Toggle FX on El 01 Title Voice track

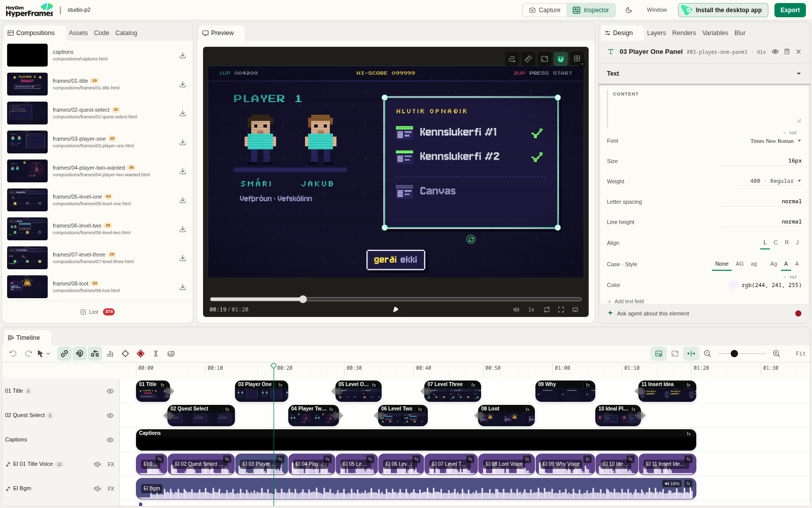tap(111, 464)
